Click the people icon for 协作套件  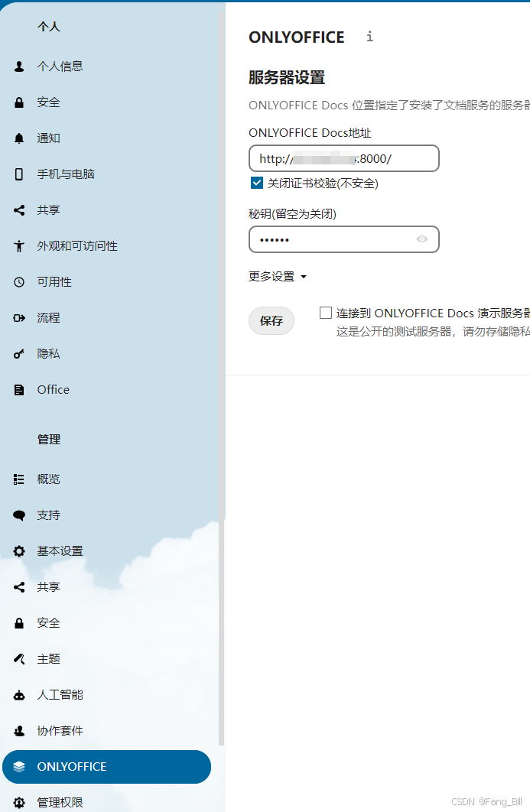pyautogui.click(x=19, y=731)
